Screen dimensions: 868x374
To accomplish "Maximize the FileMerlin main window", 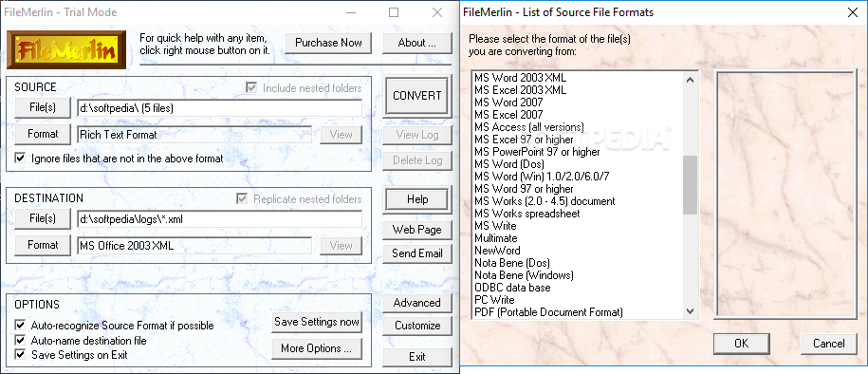I will click(394, 12).
